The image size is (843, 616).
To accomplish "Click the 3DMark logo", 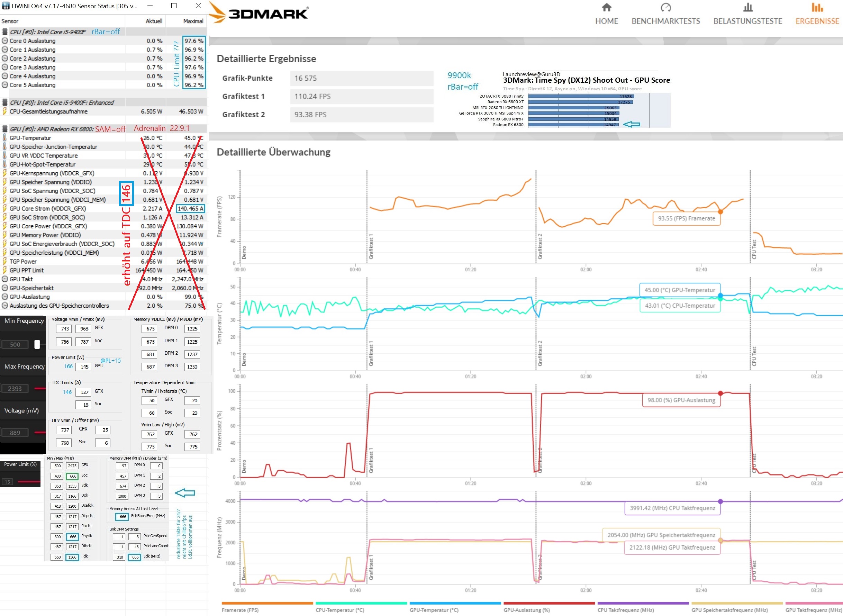I will 260,13.
